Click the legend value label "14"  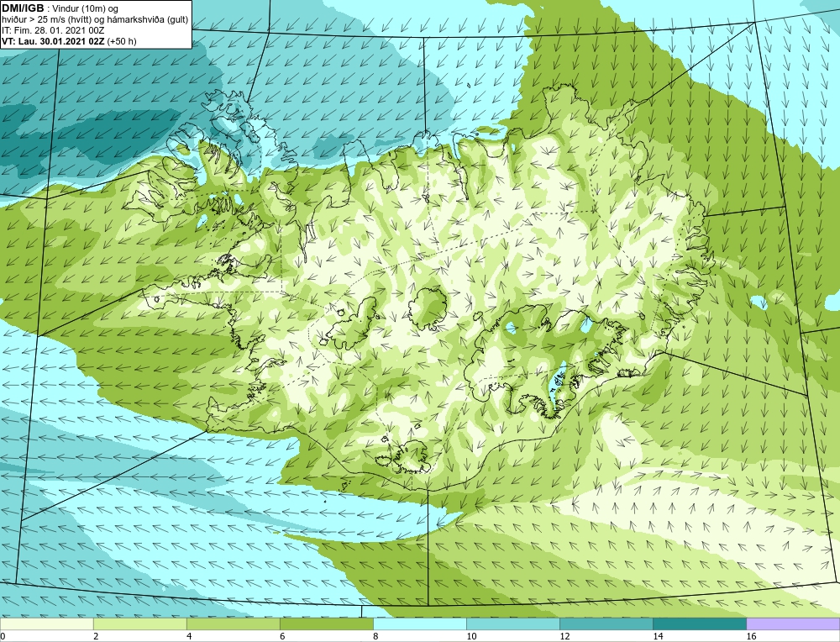[658, 636]
